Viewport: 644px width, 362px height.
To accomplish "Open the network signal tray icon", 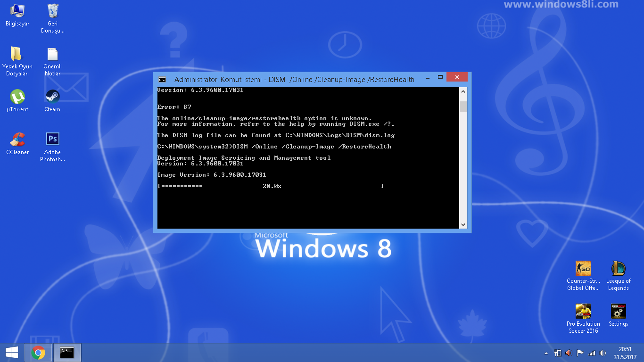I will click(592, 353).
